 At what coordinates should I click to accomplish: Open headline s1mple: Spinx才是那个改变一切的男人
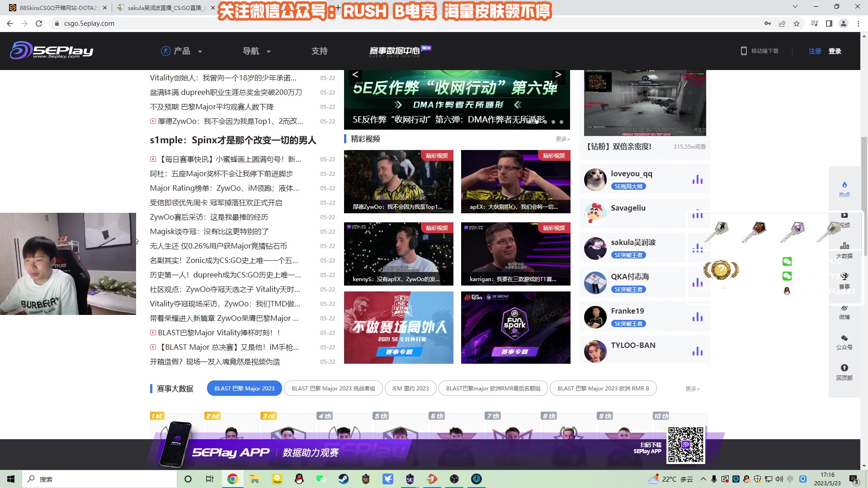(233, 140)
